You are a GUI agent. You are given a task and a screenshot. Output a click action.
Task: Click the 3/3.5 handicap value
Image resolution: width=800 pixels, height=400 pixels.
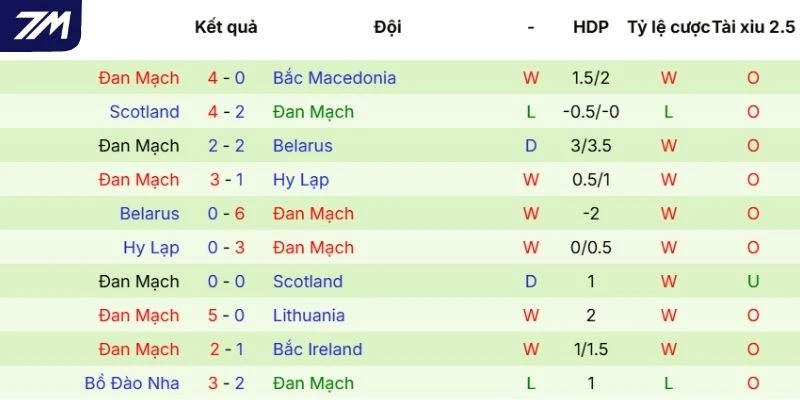(591, 146)
